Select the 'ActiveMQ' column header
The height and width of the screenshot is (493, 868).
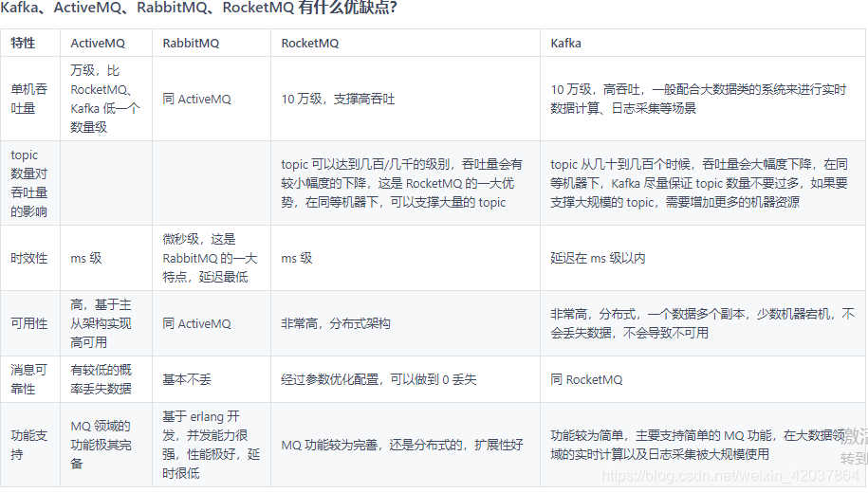105,44
